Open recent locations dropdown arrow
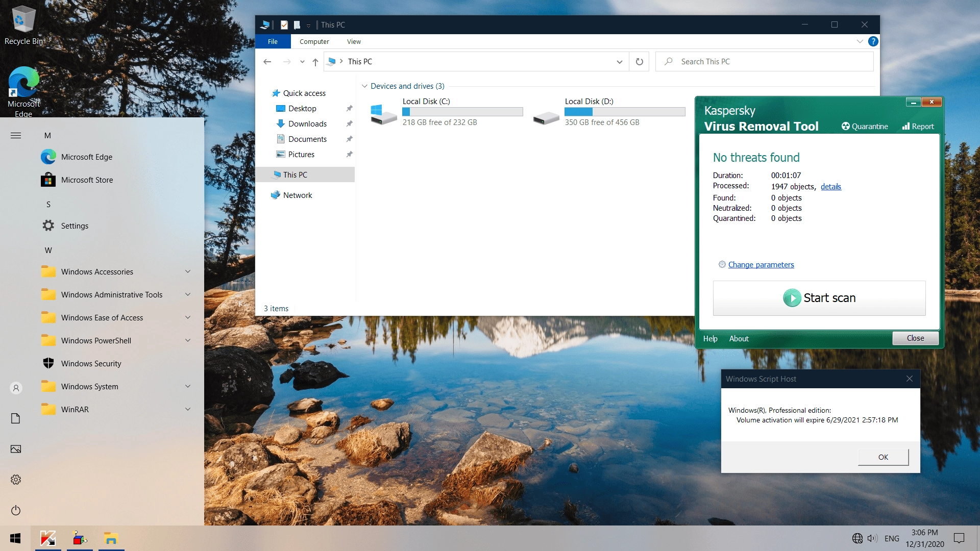This screenshot has height=551, width=980. coord(302,62)
